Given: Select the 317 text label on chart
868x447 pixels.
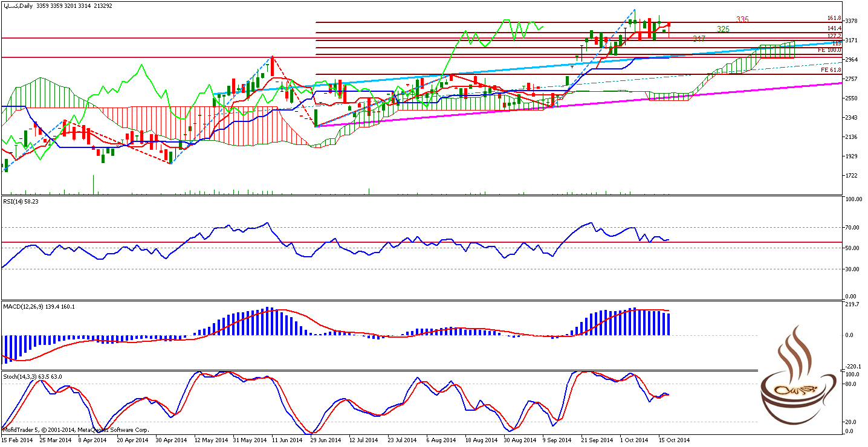Looking at the screenshot, I should tap(699, 39).
